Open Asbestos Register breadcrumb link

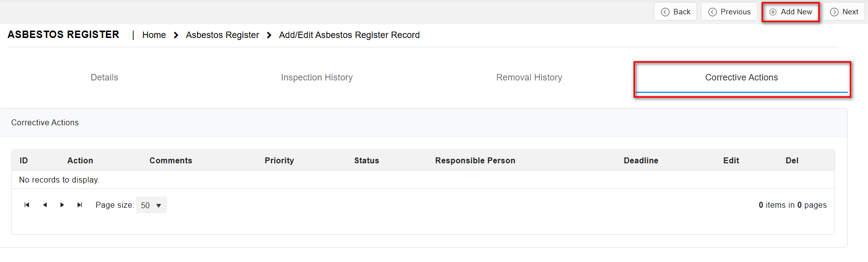(x=222, y=35)
